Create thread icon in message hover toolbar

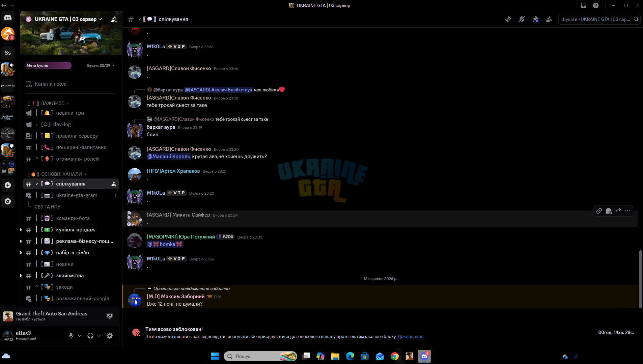609,211
